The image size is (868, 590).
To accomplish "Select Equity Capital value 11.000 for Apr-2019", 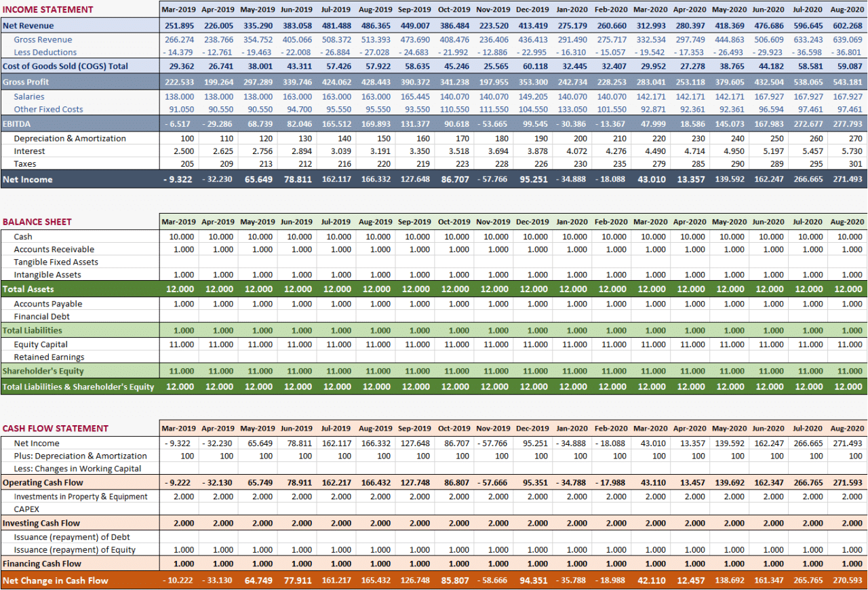I will coord(221,345).
